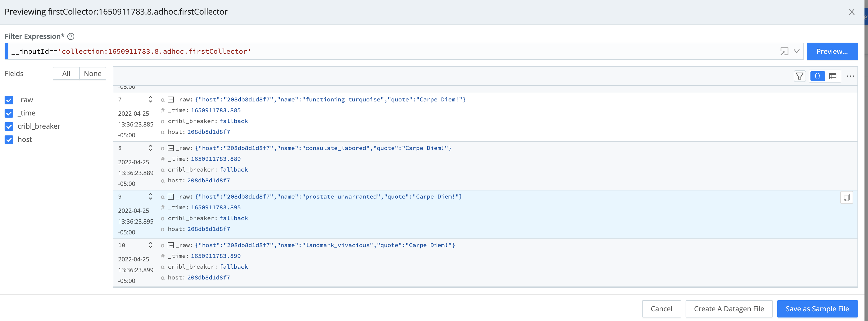Toggle the cribl_breaker field checkbox
Image resolution: width=868 pixels, height=321 pixels.
pyautogui.click(x=9, y=127)
